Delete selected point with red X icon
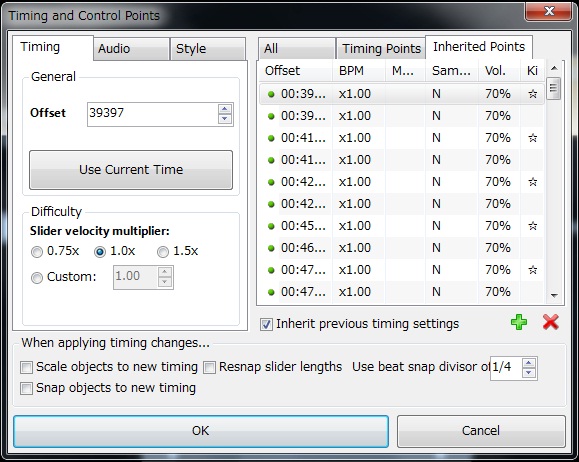Image resolution: width=579 pixels, height=462 pixels. [551, 322]
